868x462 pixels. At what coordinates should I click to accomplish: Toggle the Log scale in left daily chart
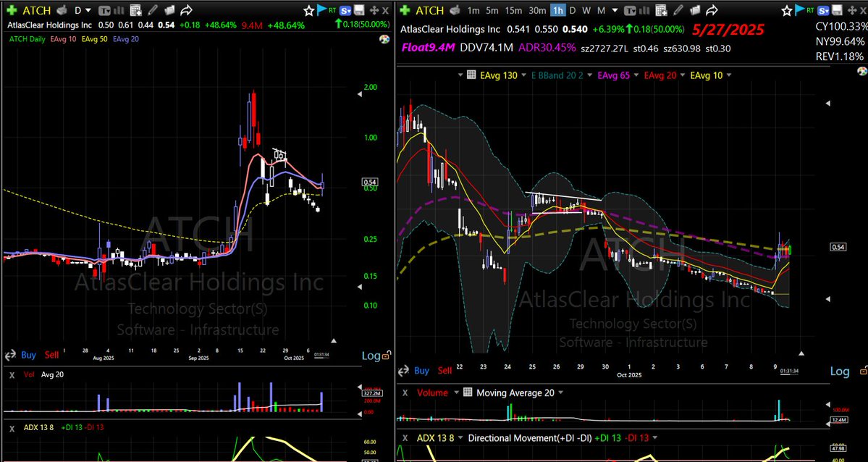point(371,356)
